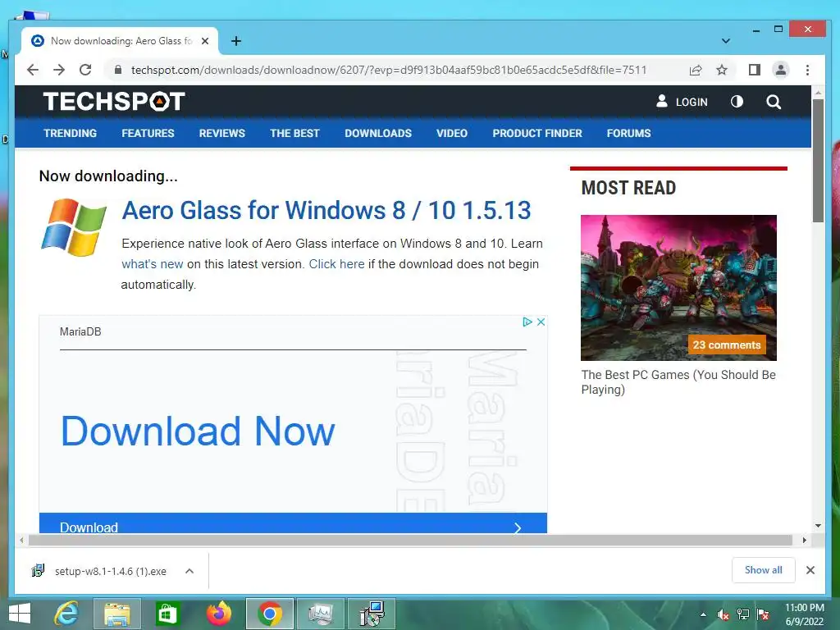Open TechSpot site search

coord(773,101)
